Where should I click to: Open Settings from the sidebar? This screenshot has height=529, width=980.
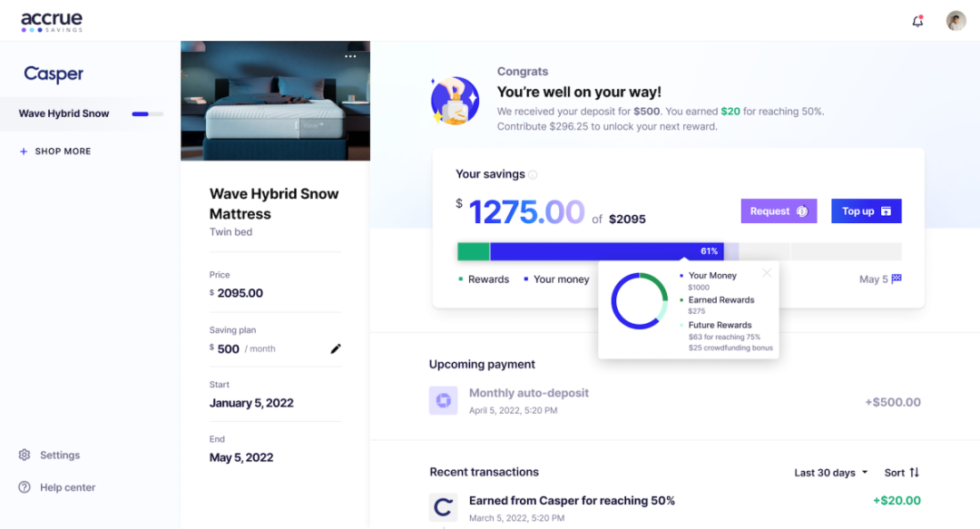59,455
